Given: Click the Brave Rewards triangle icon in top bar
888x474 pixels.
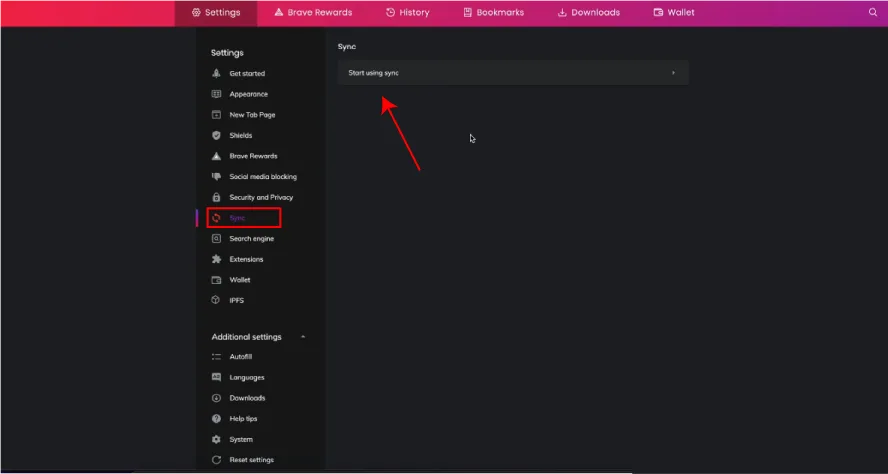Looking at the screenshot, I should 279,12.
